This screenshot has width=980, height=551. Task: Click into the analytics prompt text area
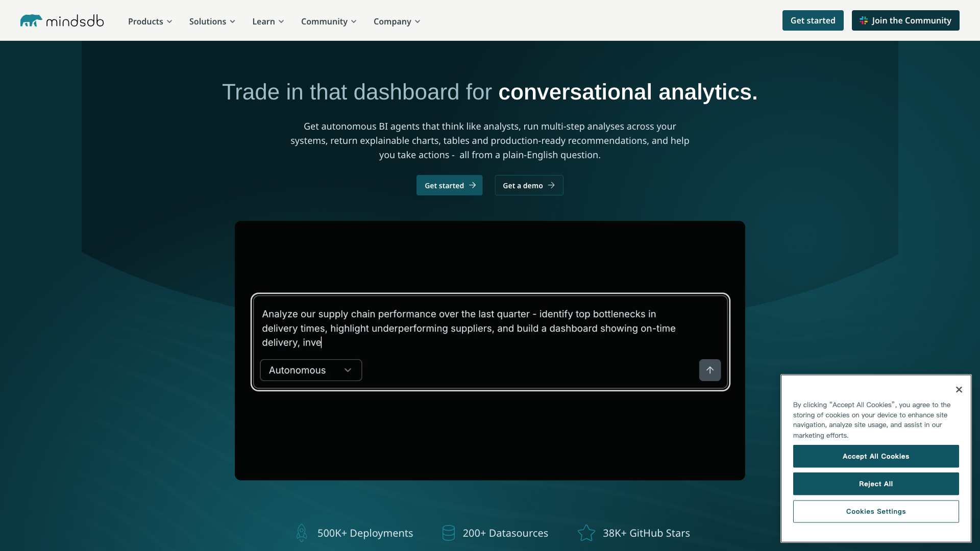click(x=470, y=328)
